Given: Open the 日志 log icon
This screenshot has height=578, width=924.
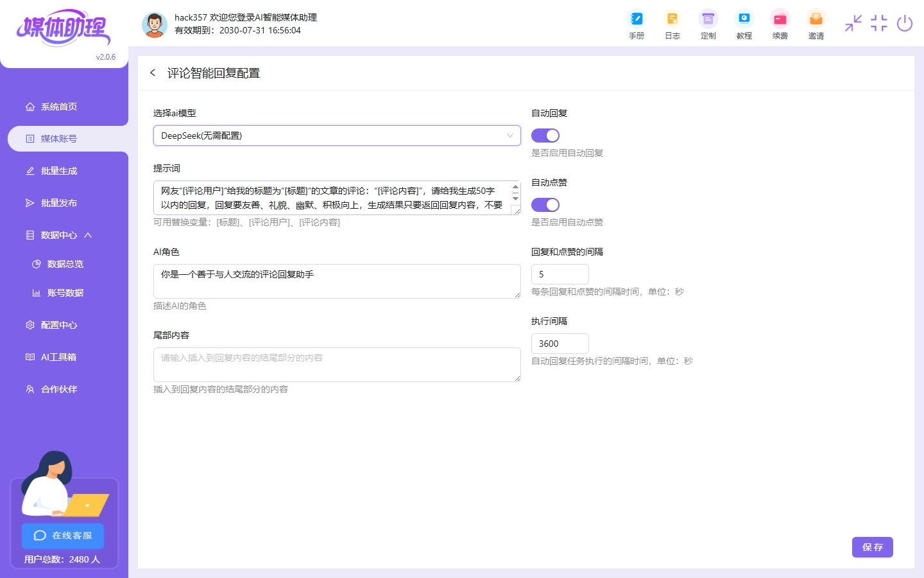Looking at the screenshot, I should [672, 25].
